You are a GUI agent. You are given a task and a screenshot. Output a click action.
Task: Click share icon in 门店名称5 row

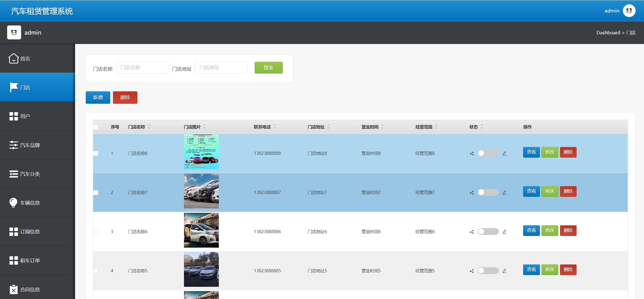tap(472, 271)
